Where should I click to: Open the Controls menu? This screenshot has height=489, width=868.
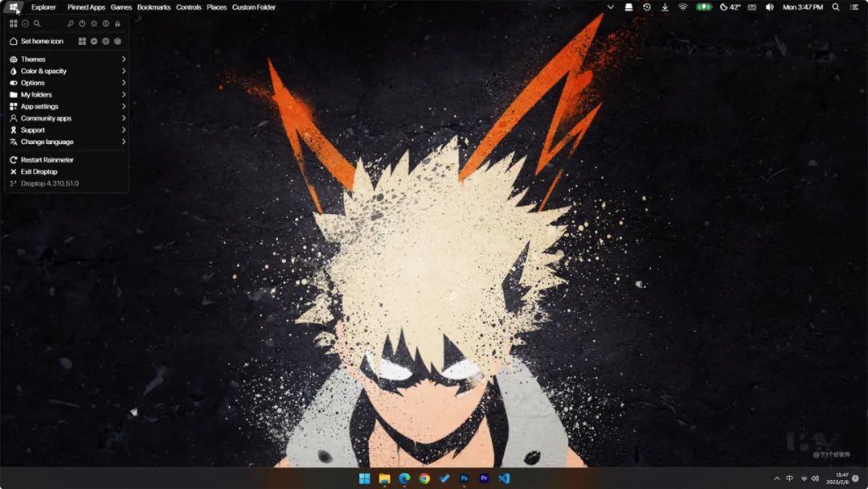(189, 7)
